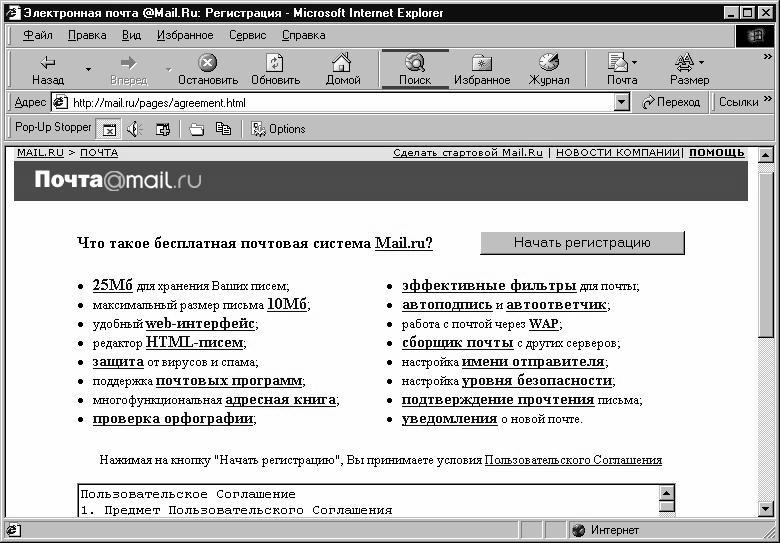The width and height of the screenshot is (780, 543).
Task: Click the Mail.ru link in heading
Action: point(403,243)
